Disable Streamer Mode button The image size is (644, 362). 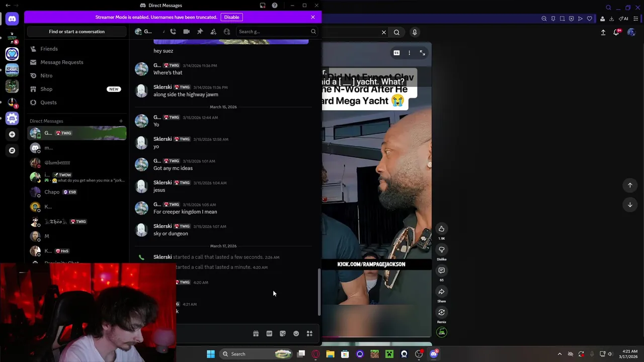pos(231,17)
